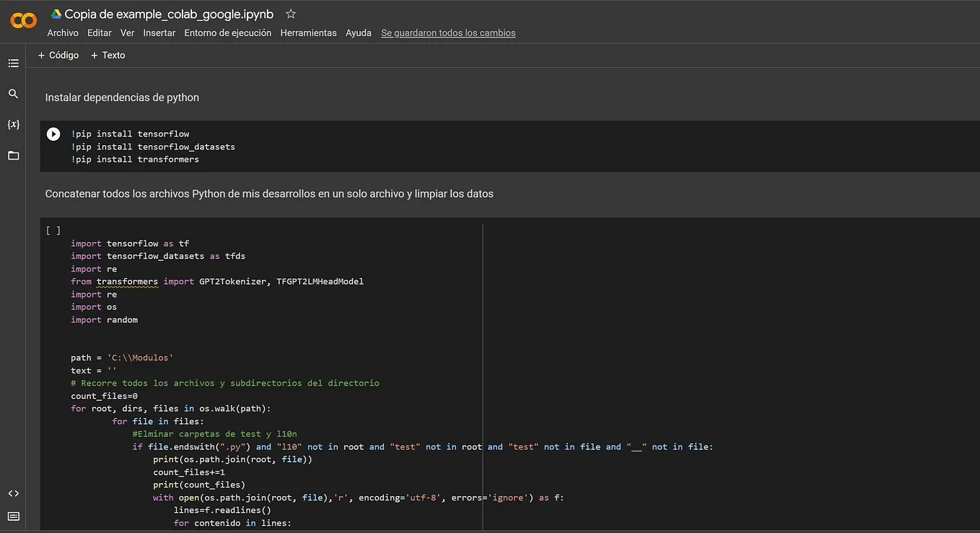Click the '#Elminar carpetas de test y l10n' comment
This screenshot has width=980, height=533.
[x=215, y=434]
